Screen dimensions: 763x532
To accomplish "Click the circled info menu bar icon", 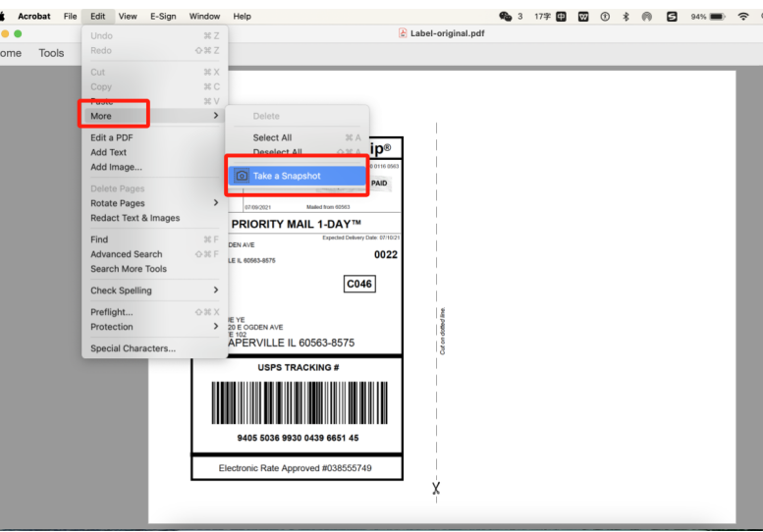I will 605,17.
